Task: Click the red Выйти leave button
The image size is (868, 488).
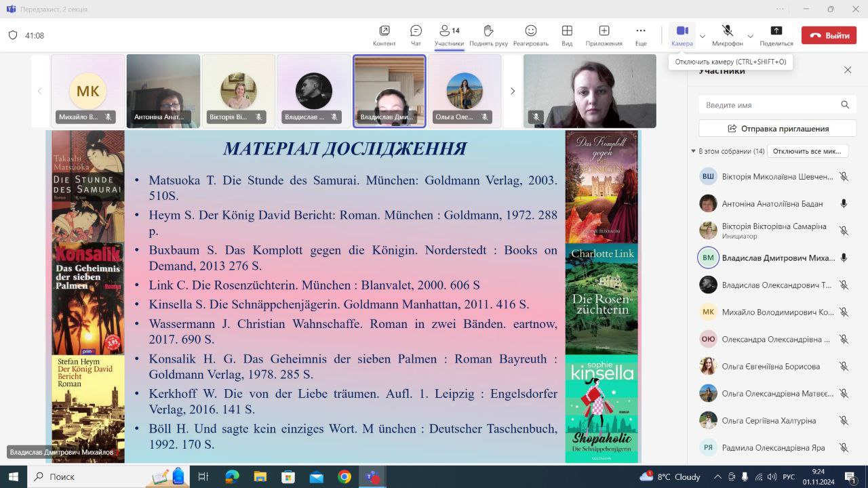Action: point(829,35)
